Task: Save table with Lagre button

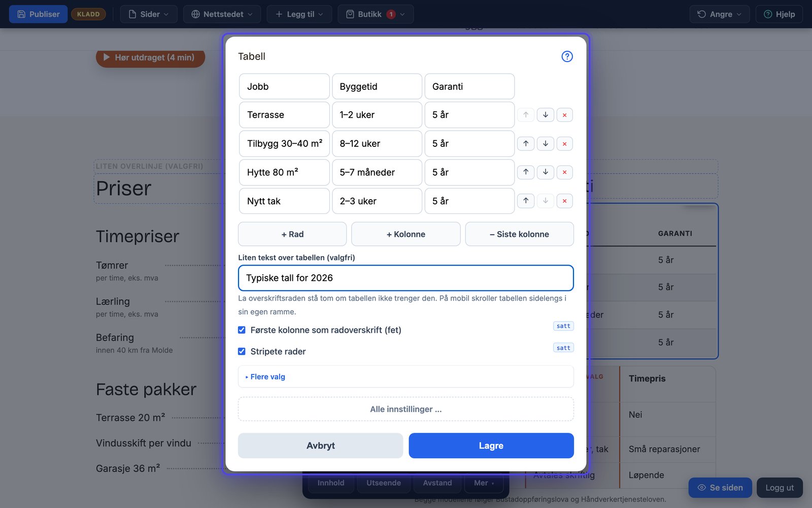Action: (x=491, y=446)
